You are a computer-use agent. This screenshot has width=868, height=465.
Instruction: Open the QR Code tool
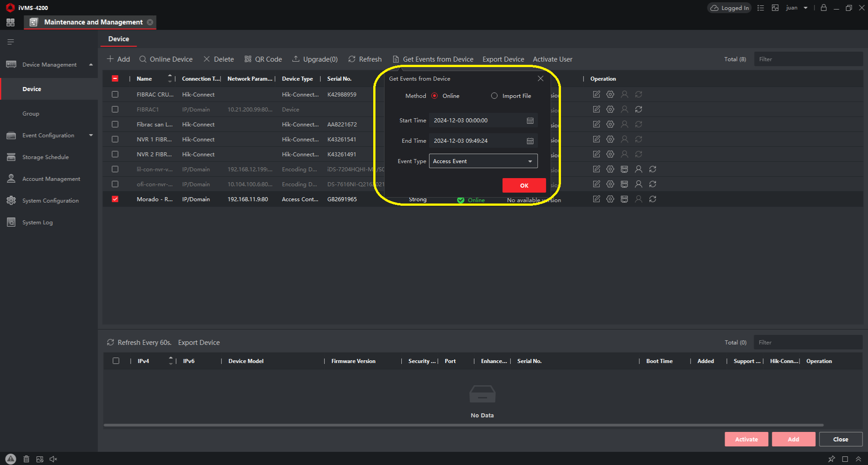click(x=263, y=59)
